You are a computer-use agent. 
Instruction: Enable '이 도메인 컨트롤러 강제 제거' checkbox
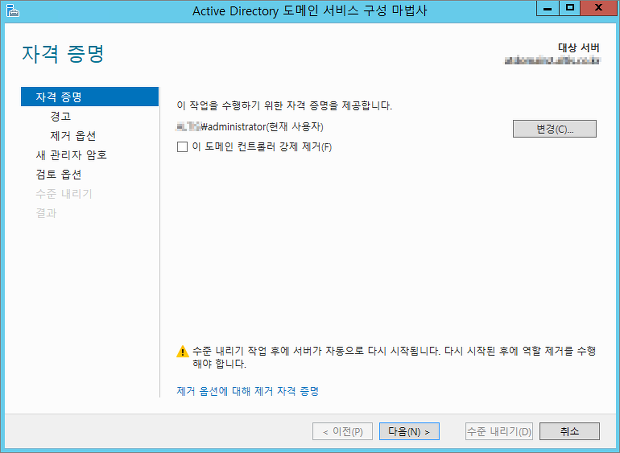(x=182, y=147)
